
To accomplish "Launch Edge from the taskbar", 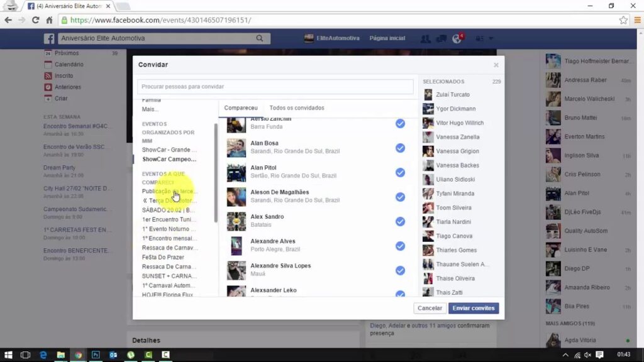I will (43, 354).
